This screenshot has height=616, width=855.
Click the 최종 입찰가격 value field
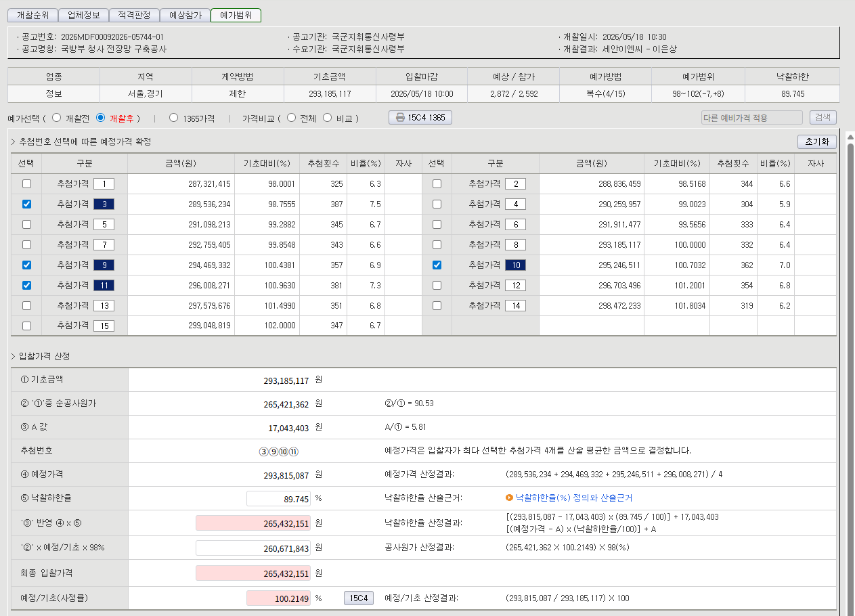(253, 573)
